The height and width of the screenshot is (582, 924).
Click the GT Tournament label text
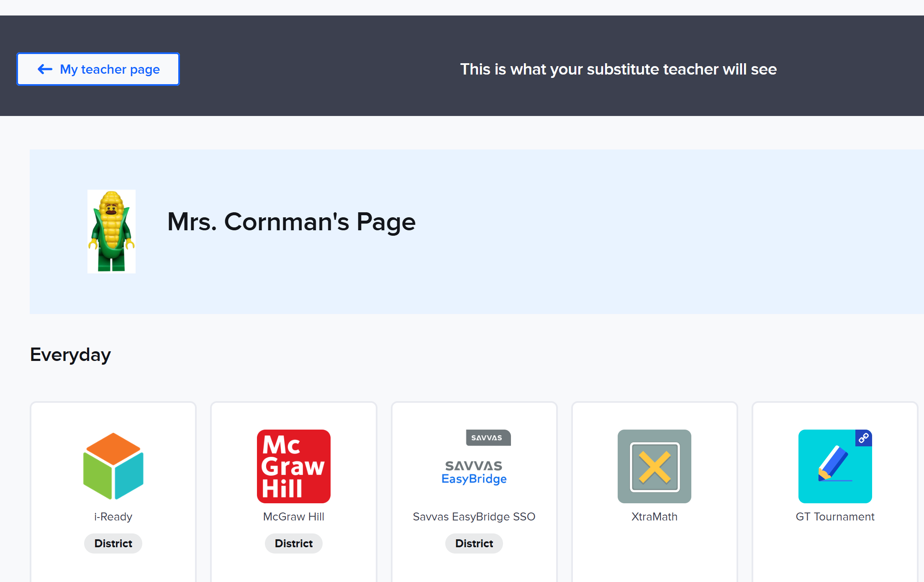[835, 517]
